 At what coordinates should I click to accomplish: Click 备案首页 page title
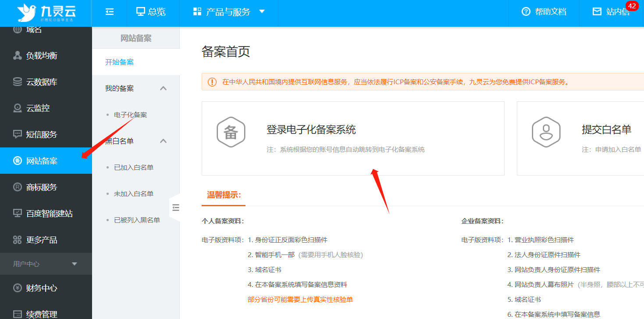click(x=226, y=52)
